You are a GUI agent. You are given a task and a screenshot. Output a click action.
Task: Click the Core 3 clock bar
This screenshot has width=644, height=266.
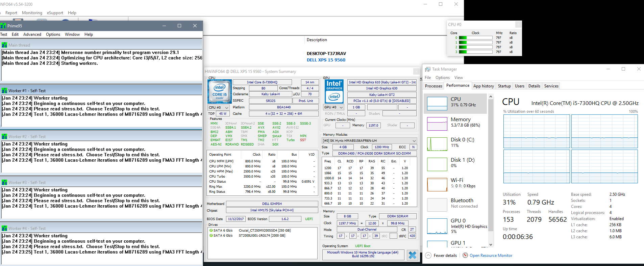point(475,52)
